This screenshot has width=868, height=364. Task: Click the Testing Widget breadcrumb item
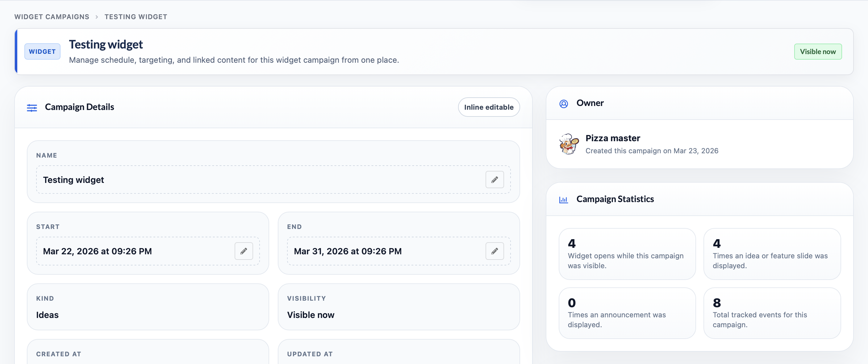pos(136,17)
